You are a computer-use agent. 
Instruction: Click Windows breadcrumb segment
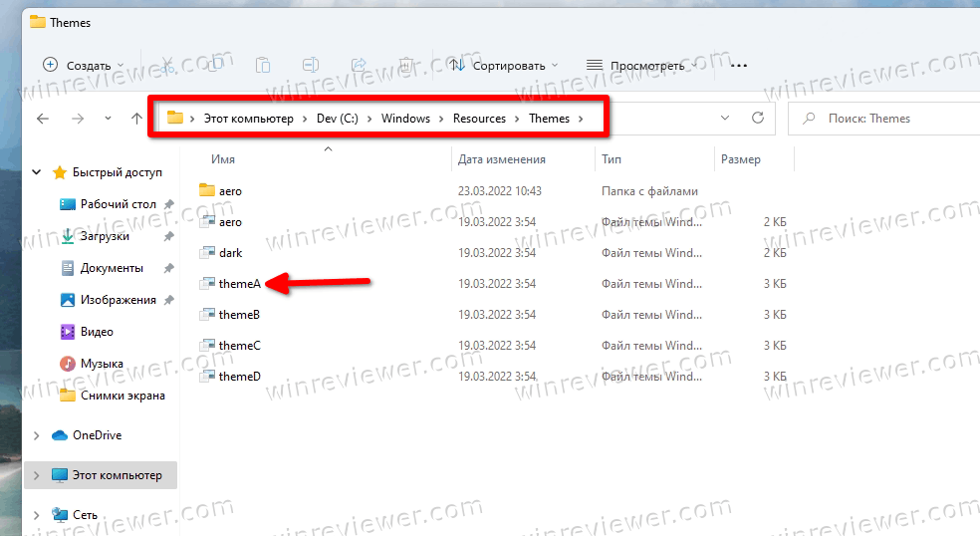(x=405, y=119)
